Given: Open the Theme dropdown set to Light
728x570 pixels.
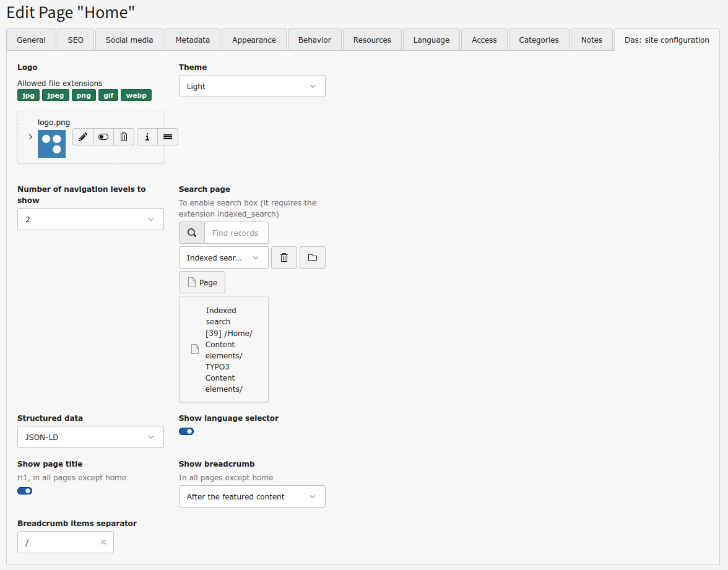Looking at the screenshot, I should pyautogui.click(x=252, y=87).
